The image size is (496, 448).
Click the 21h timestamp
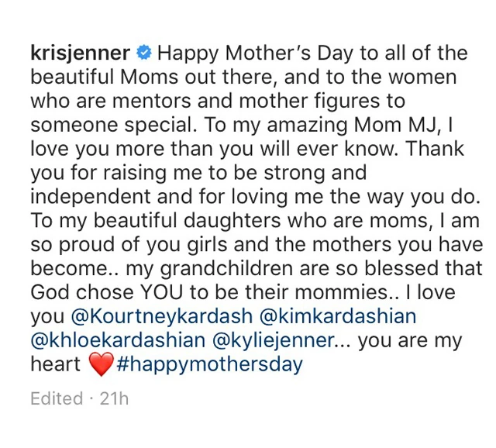click(x=112, y=399)
